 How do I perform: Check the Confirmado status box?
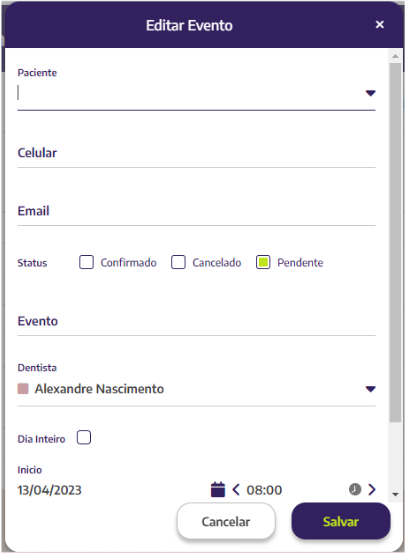(x=86, y=262)
